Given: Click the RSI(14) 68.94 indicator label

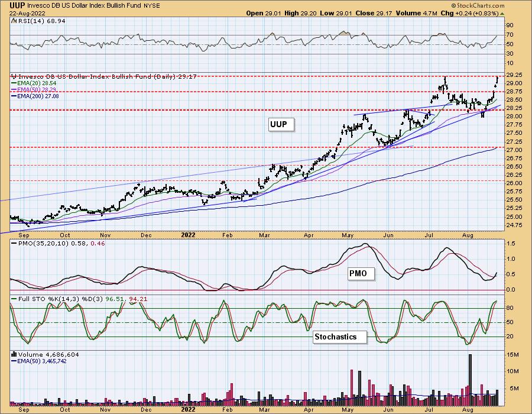Looking at the screenshot, I should tap(41, 21).
